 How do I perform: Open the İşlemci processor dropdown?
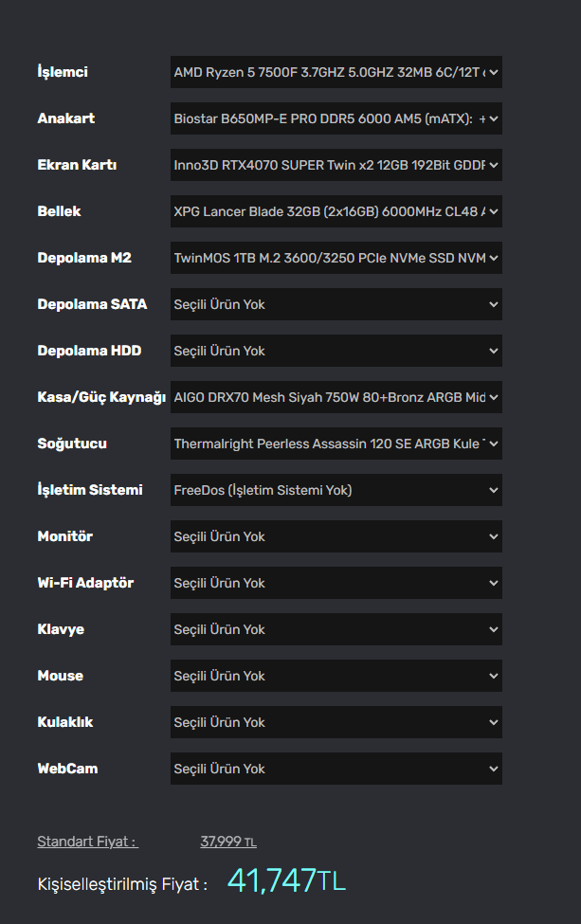point(336,72)
